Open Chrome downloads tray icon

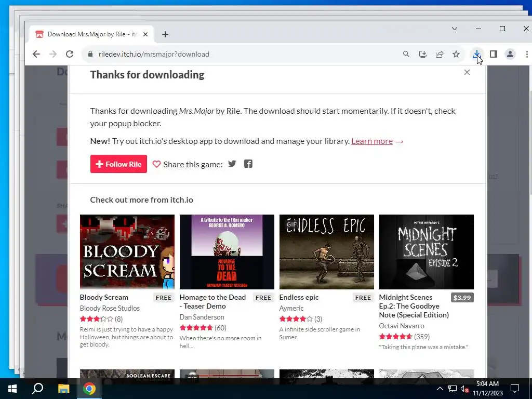(x=477, y=54)
